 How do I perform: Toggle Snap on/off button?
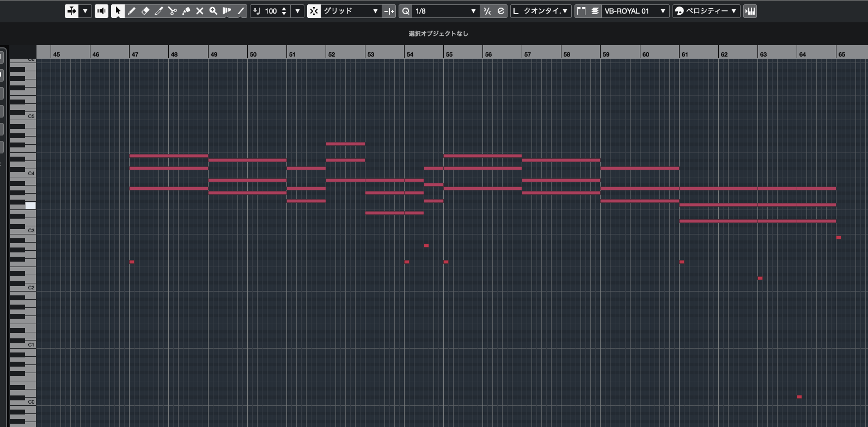pyautogui.click(x=314, y=11)
